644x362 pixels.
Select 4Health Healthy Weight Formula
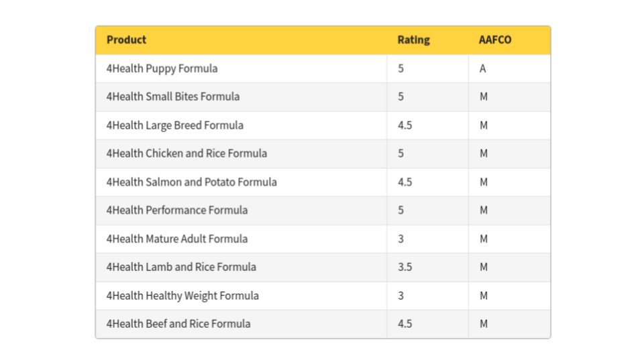point(182,296)
